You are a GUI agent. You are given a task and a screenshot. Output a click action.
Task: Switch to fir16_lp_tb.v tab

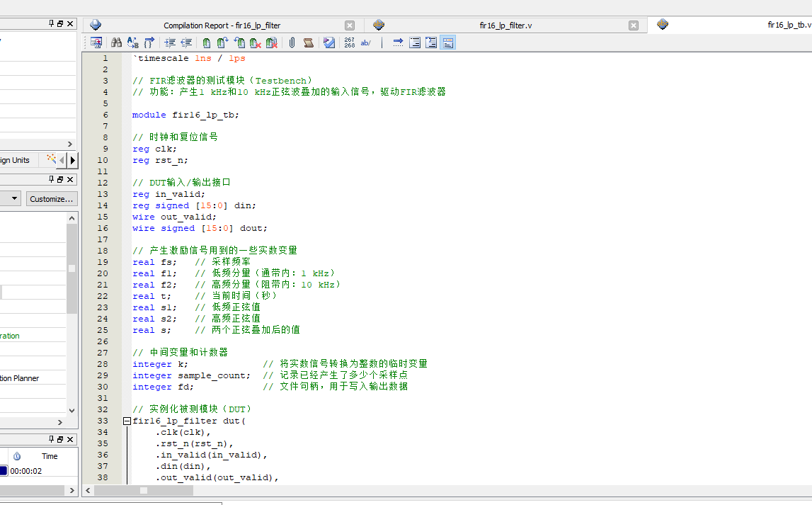click(x=789, y=25)
